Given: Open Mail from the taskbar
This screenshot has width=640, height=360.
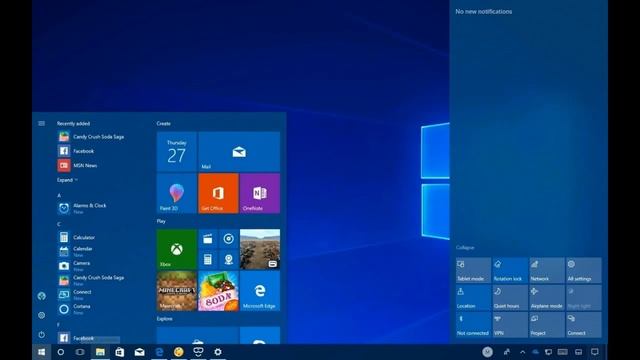Looking at the screenshot, I should pyautogui.click(x=139, y=352).
